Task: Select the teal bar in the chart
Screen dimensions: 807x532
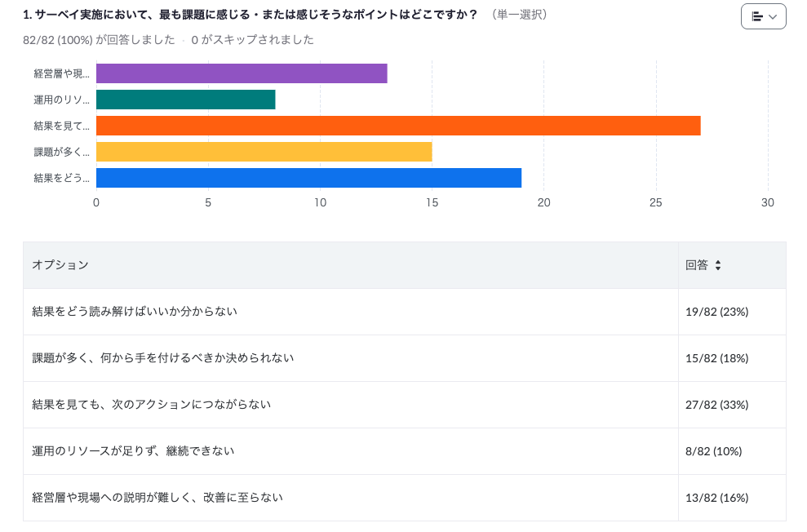Action: coord(186,100)
